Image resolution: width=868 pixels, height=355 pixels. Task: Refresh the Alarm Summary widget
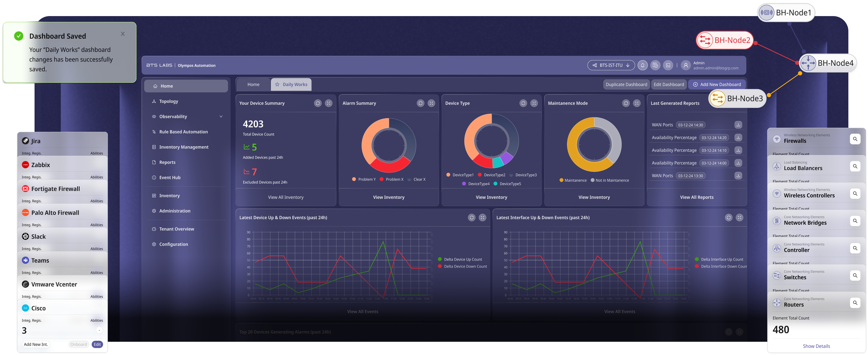[421, 103]
